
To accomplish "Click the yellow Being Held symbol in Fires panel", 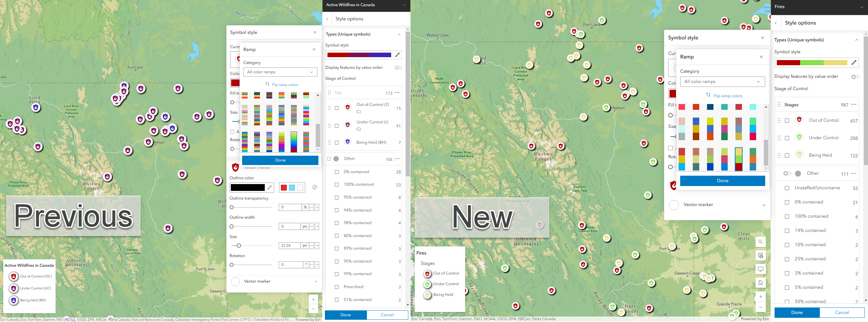I will (799, 154).
